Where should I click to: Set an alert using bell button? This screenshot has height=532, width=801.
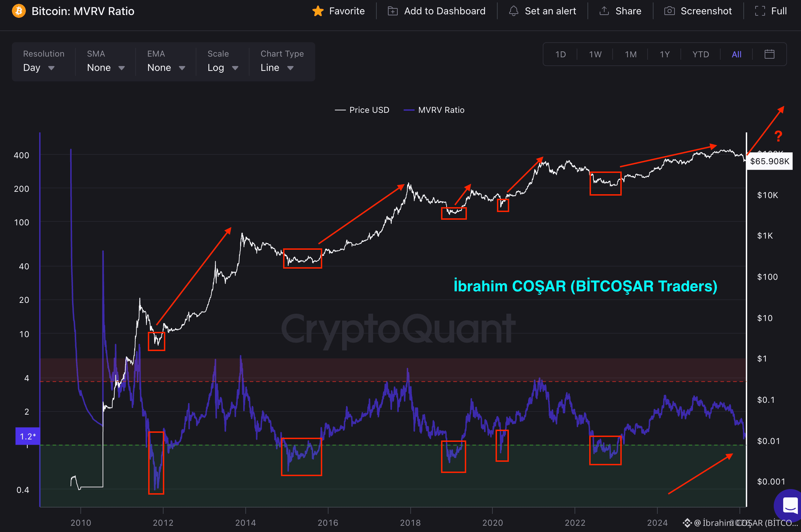point(542,11)
